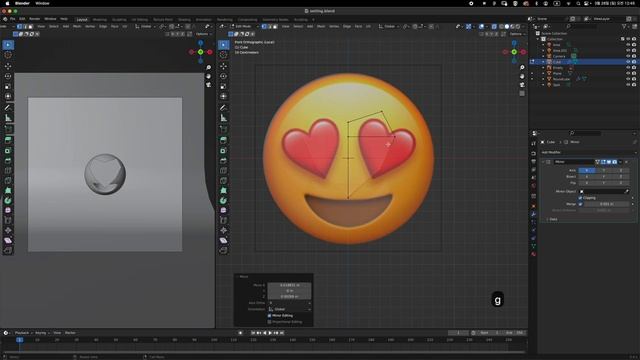Hide the Roundcube object via eye icon

pyautogui.click(x=628, y=79)
